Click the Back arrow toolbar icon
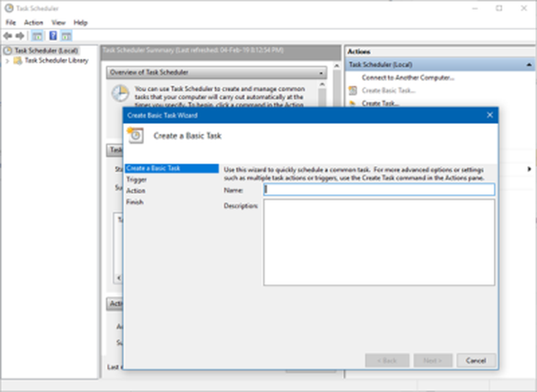The width and height of the screenshot is (537, 392). tap(8, 36)
